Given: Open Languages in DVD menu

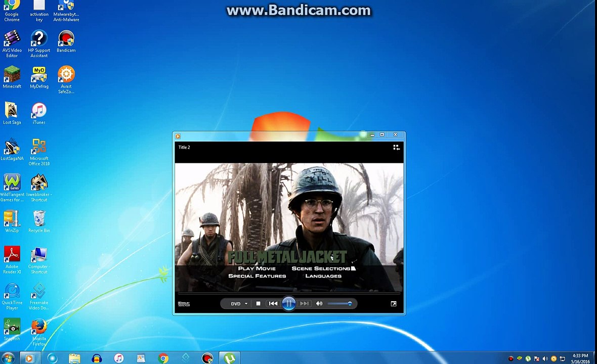Looking at the screenshot, I should (x=323, y=276).
